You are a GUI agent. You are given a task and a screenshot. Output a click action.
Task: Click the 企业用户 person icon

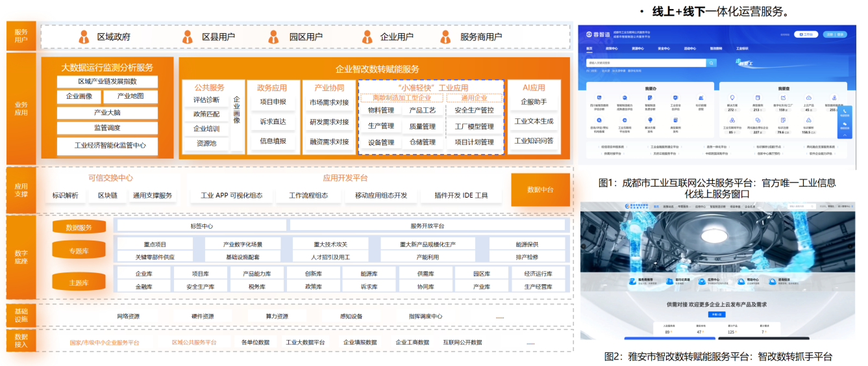(368, 37)
